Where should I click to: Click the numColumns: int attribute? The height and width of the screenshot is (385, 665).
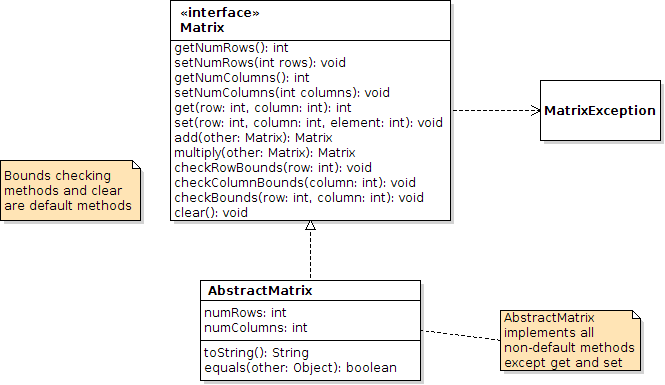tap(256, 328)
